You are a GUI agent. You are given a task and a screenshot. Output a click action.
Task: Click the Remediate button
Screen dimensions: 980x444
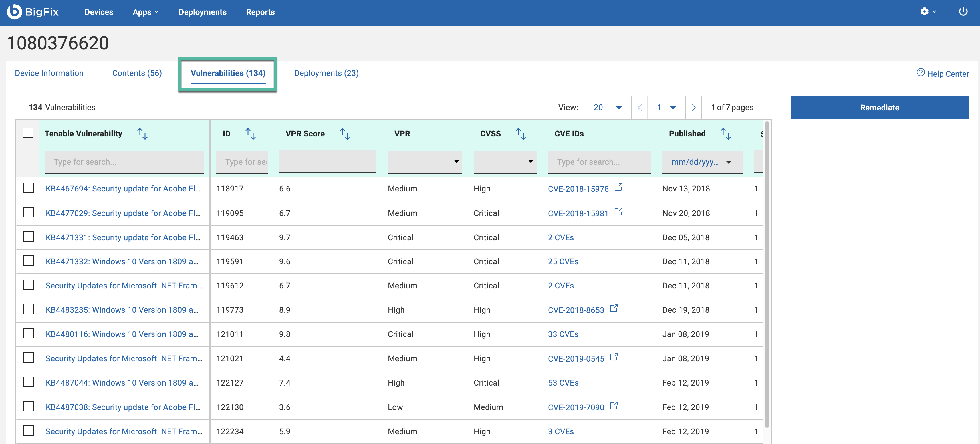tap(879, 108)
